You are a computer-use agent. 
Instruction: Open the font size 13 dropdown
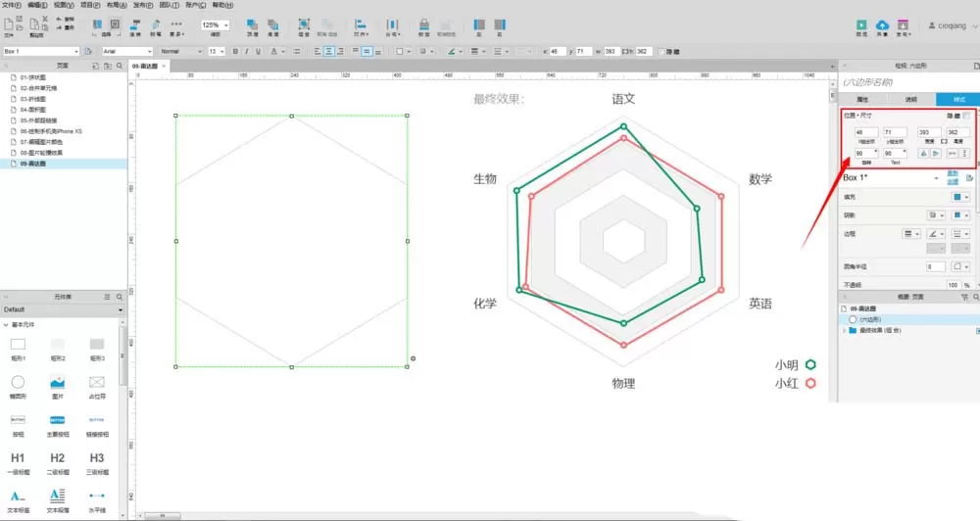tap(217, 51)
